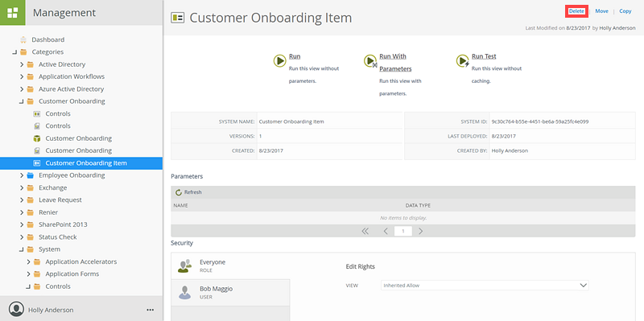Click the page number input field
The image size is (644, 321).
(403, 231)
